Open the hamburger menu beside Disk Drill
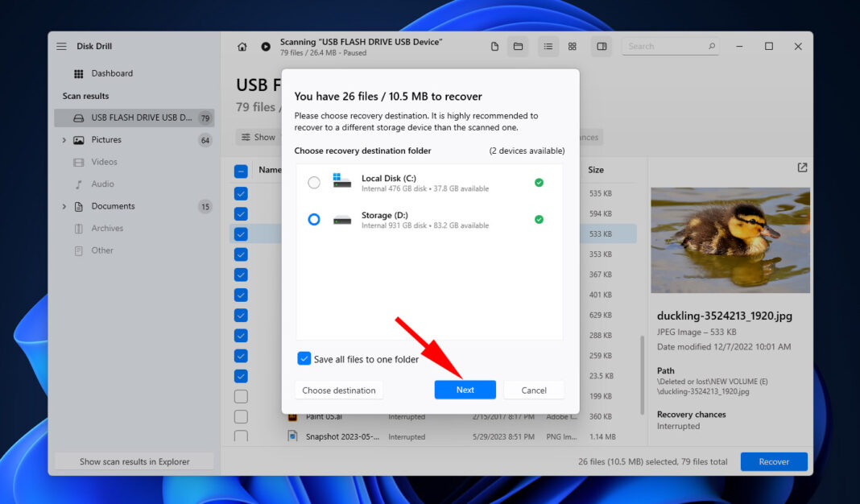Image resolution: width=860 pixels, height=504 pixels. [61, 47]
